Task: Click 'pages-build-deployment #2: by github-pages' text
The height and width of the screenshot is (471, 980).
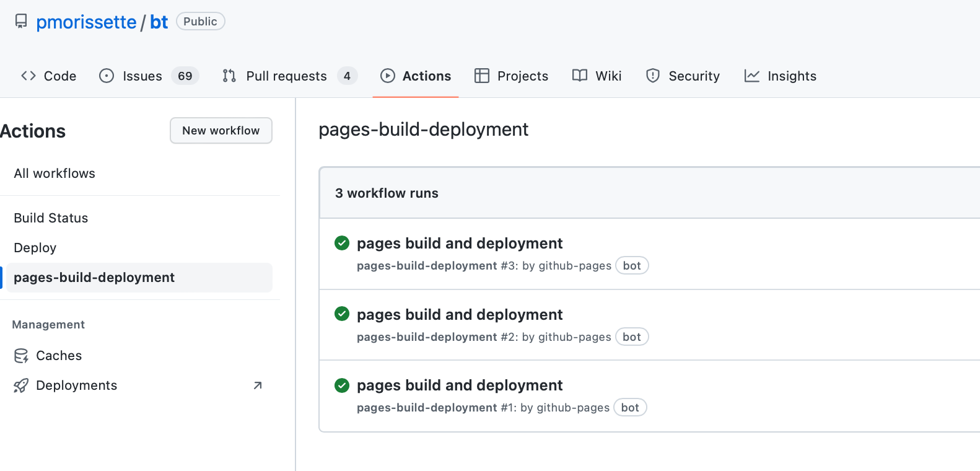Action: (x=484, y=337)
